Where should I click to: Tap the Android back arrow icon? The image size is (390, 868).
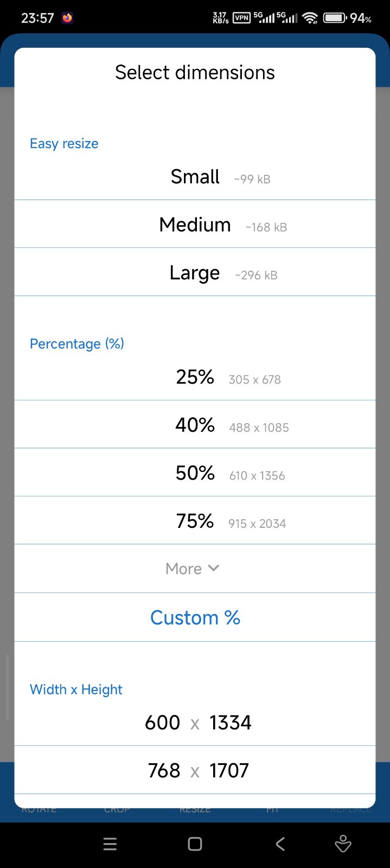pos(280,844)
